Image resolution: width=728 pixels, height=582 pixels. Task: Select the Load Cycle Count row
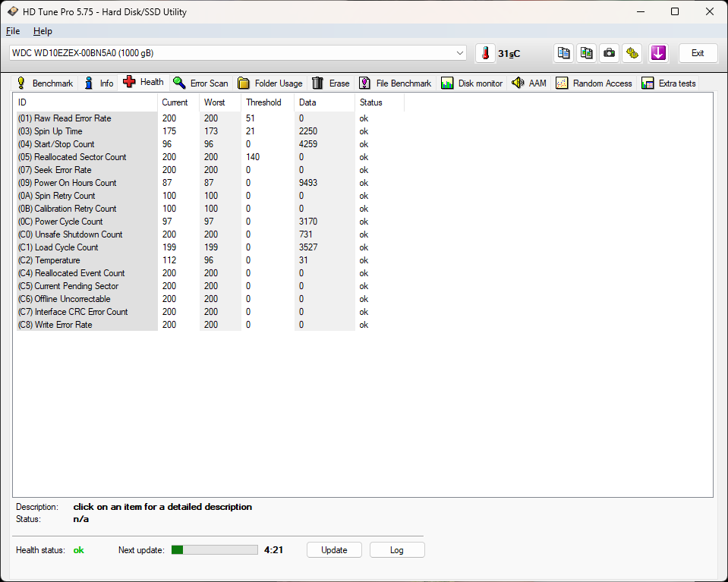pos(210,247)
